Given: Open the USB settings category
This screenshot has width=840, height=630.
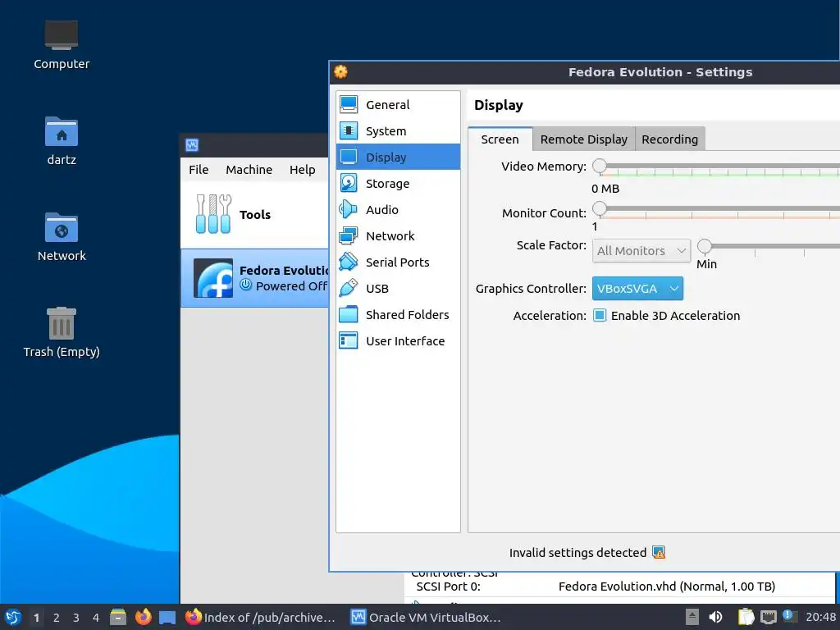Looking at the screenshot, I should (x=398, y=288).
